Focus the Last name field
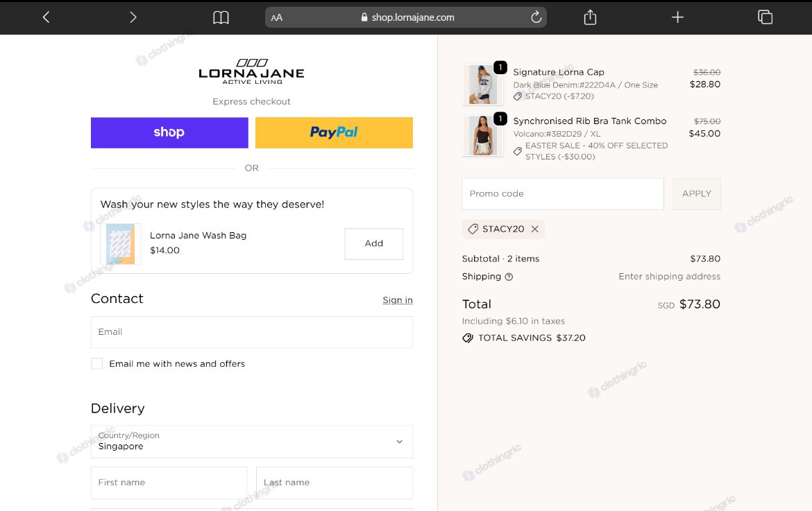 click(335, 483)
